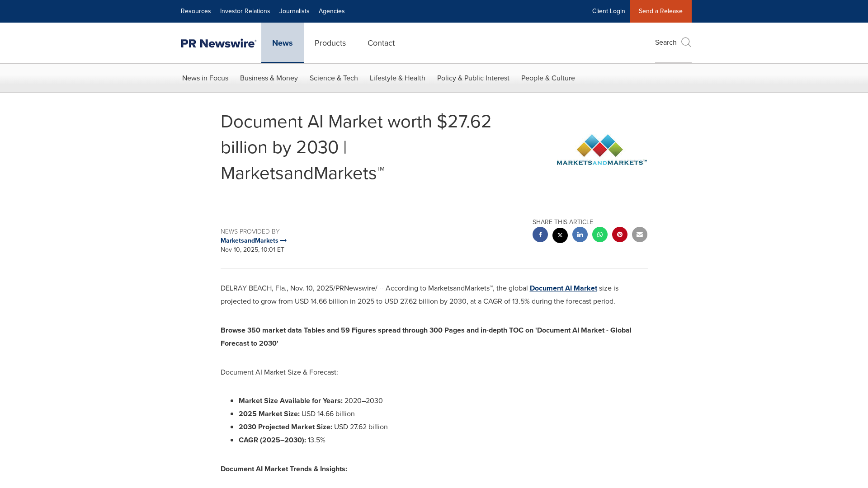The image size is (868, 488).
Task: Share article by email icon
Action: click(x=639, y=235)
